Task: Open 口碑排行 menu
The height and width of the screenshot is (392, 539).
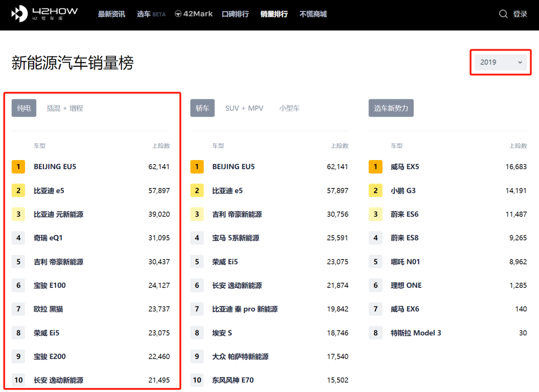Action: click(x=236, y=14)
